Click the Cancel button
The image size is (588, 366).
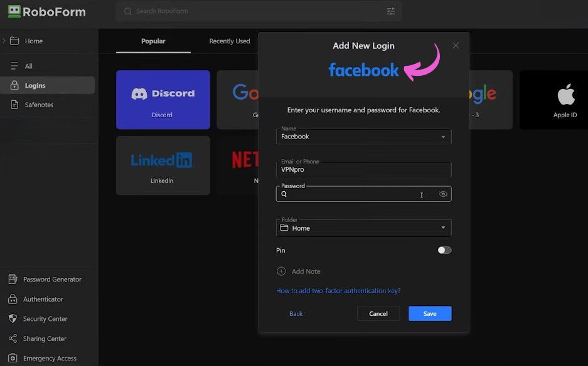click(378, 313)
